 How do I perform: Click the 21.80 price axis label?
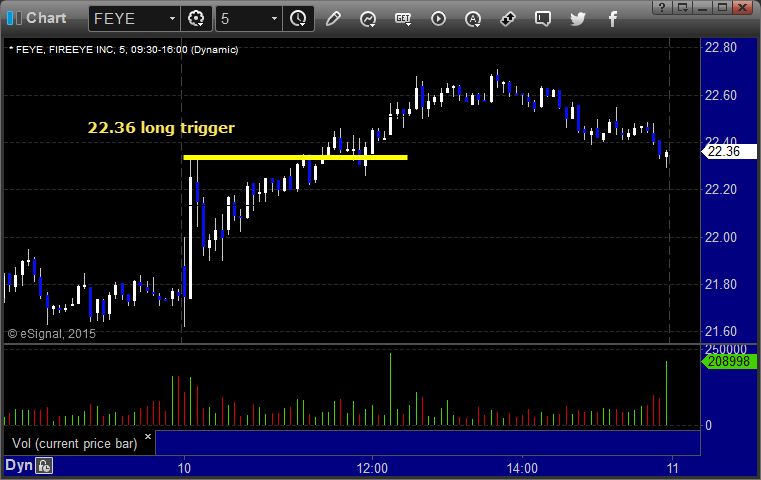[721, 284]
